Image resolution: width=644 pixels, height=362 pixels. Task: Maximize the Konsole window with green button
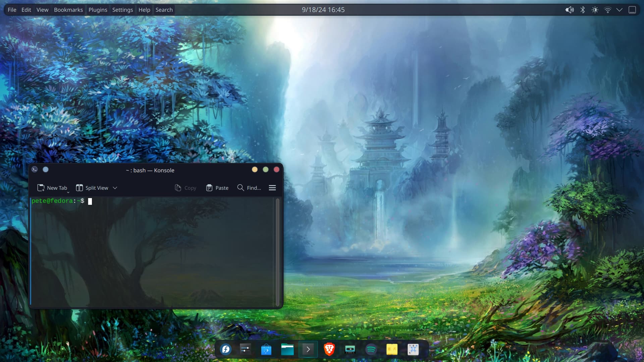(266, 170)
